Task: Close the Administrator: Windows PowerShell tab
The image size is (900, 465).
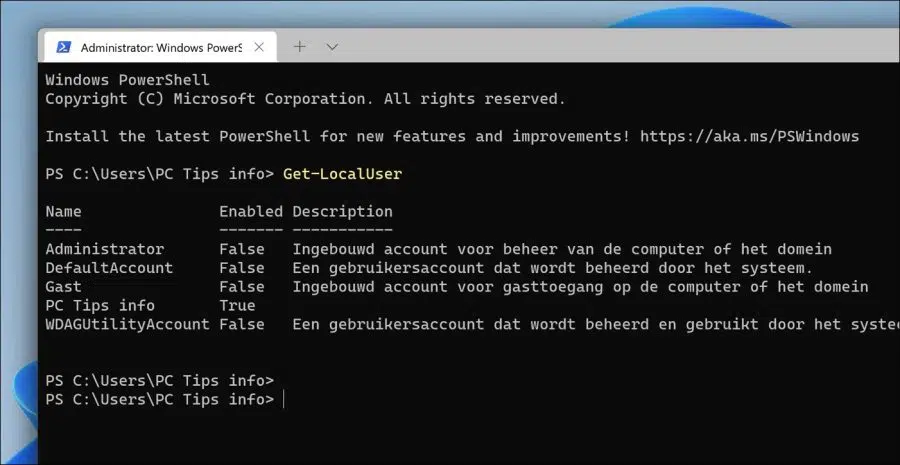Action: pyautogui.click(x=259, y=47)
